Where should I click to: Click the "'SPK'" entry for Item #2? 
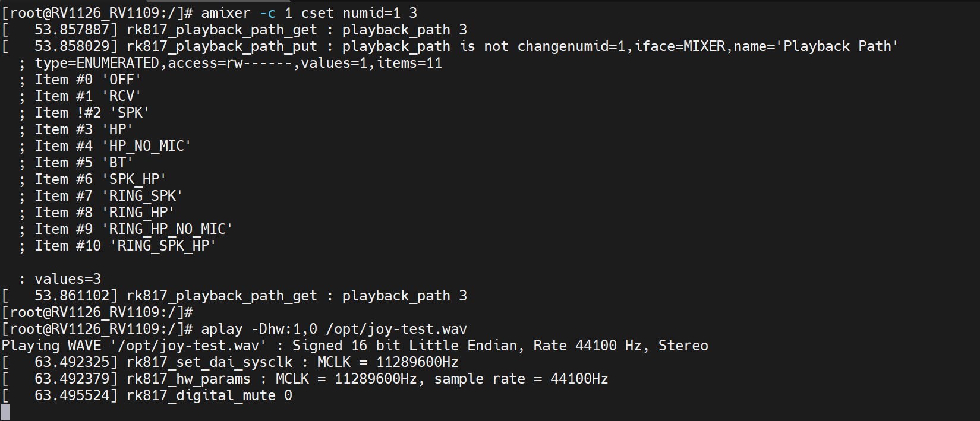pyautogui.click(x=130, y=113)
